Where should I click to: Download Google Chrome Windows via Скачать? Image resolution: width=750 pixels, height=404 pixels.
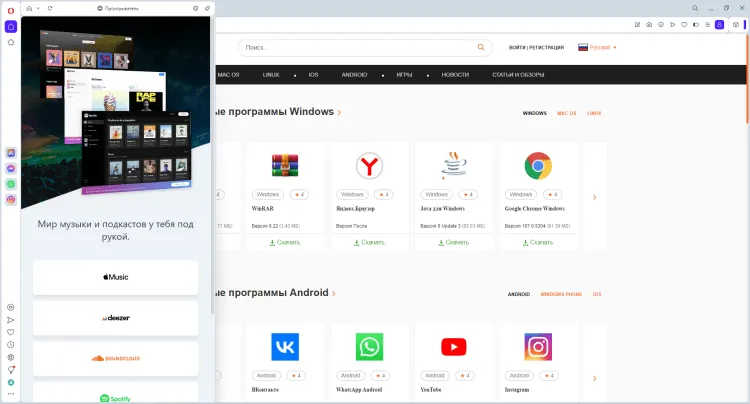tap(538, 242)
